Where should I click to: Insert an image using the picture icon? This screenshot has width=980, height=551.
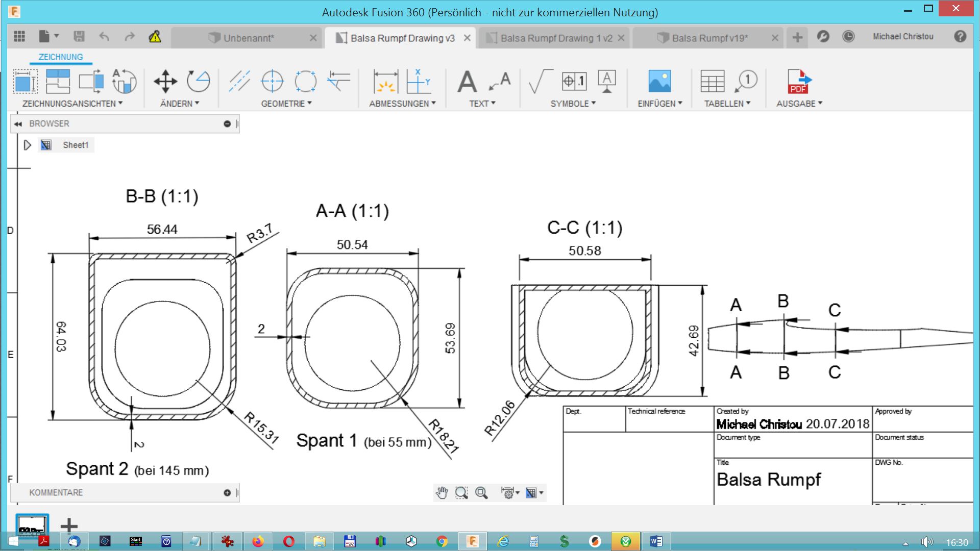tap(659, 81)
